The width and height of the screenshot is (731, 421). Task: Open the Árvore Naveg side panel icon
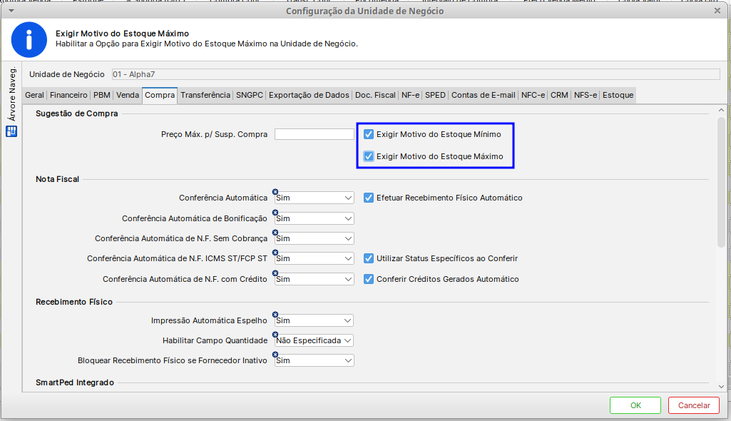11,130
